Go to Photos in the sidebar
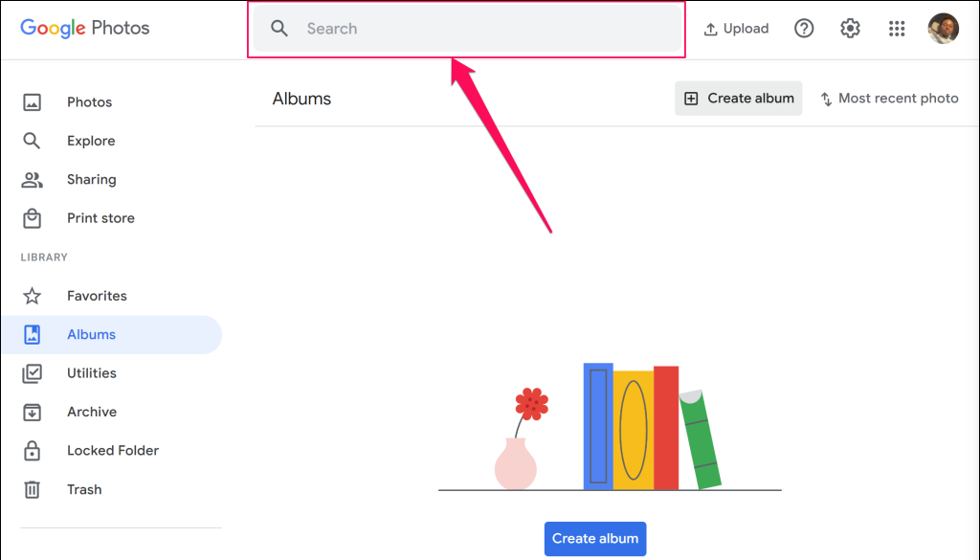Image resolution: width=980 pixels, height=560 pixels. click(89, 102)
